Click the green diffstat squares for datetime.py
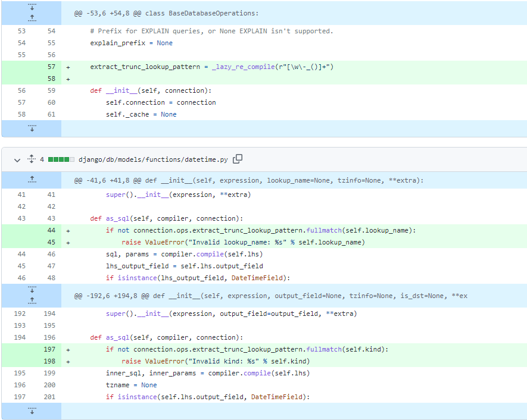 click(60, 159)
